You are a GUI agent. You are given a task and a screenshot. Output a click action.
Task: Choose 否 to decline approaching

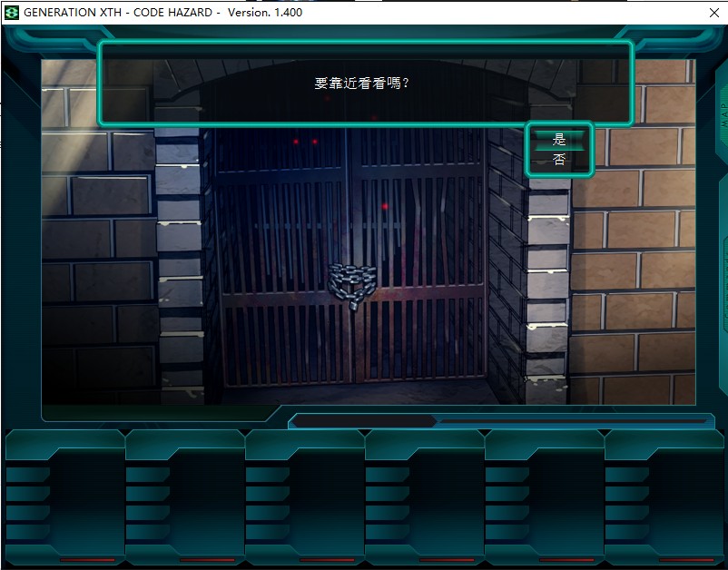tap(559, 160)
